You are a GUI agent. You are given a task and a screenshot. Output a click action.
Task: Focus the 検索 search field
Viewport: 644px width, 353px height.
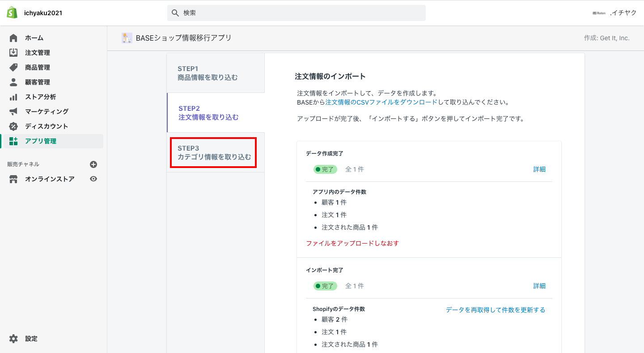[x=297, y=13]
